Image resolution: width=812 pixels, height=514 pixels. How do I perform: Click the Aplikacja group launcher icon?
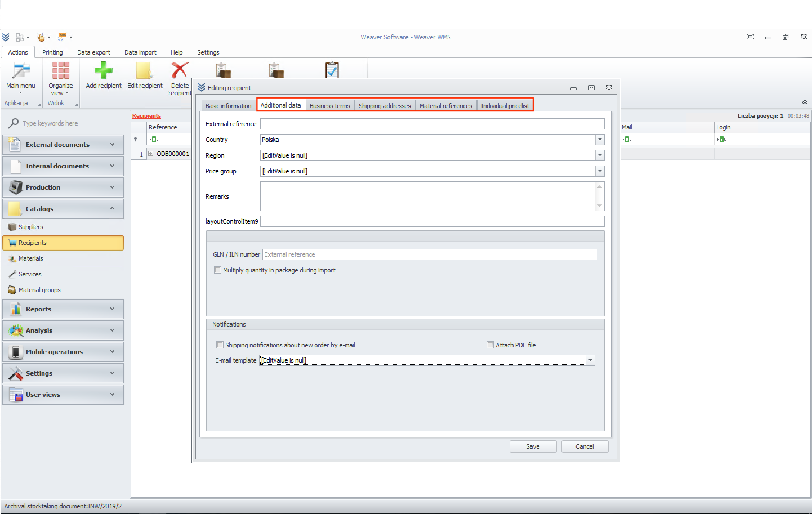click(39, 104)
